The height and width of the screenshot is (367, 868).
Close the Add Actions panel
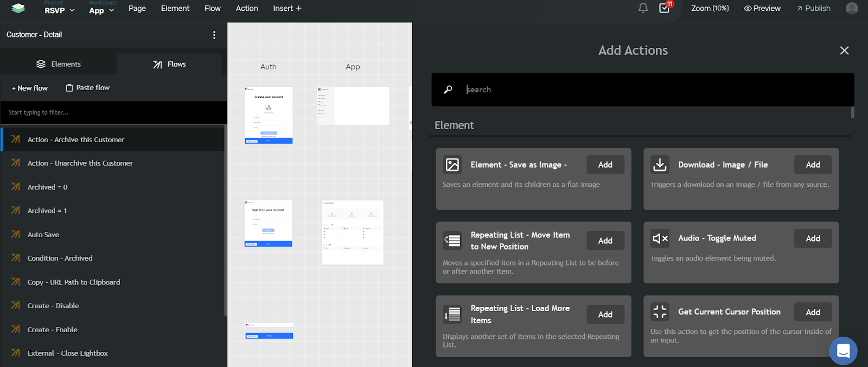pyautogui.click(x=844, y=50)
